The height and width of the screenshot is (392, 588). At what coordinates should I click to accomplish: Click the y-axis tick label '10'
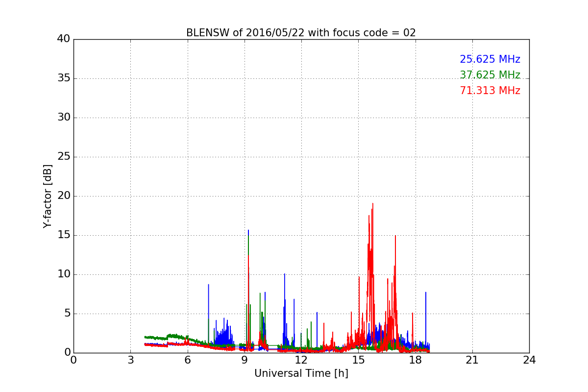[x=64, y=274]
